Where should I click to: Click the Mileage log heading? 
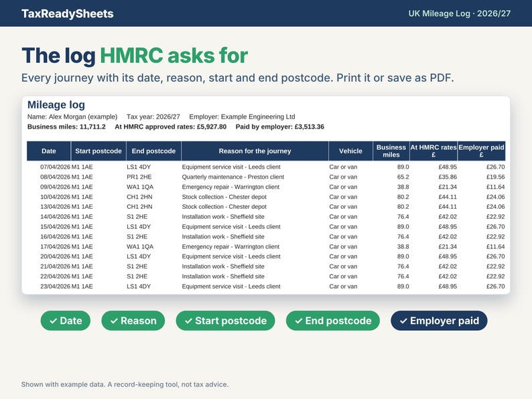[56, 104]
